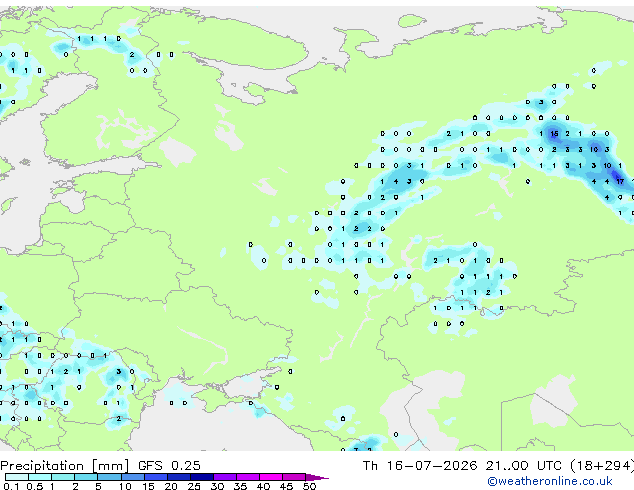Click the 10–15 mm legend color swatch
Viewport: 634px width, 490px height.
pos(132,477)
